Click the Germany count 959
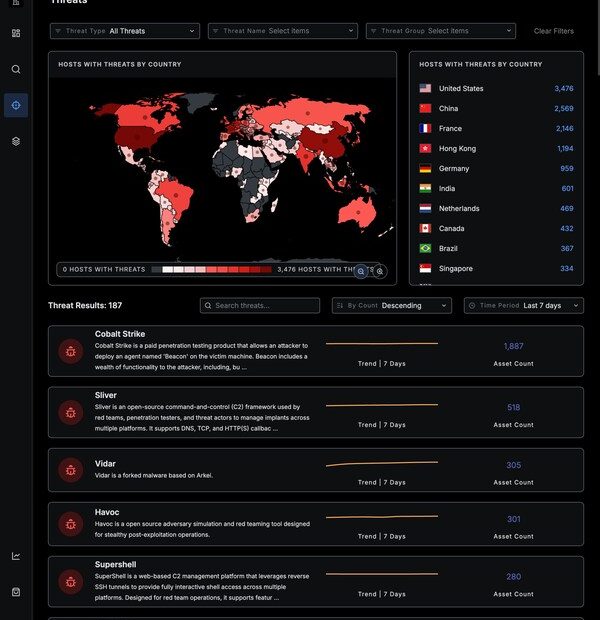The height and width of the screenshot is (620, 600). click(567, 168)
